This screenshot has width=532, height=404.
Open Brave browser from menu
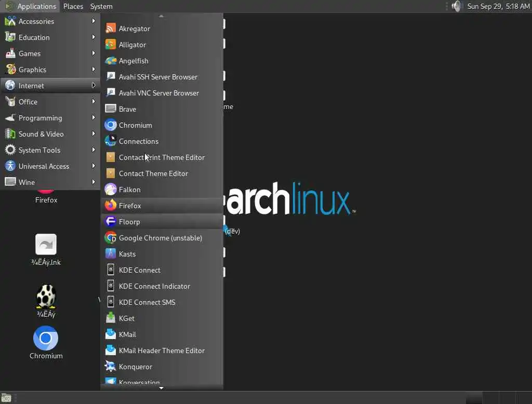tap(162, 109)
